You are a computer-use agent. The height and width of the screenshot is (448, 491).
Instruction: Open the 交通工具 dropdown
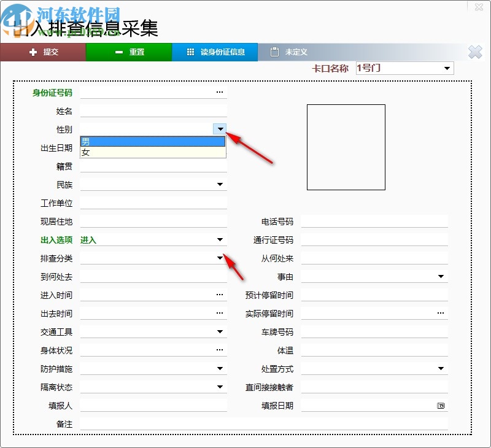219,331
